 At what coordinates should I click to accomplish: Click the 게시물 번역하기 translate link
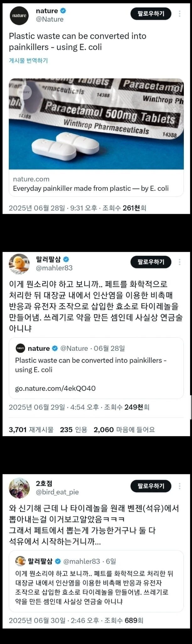[x=28, y=60]
